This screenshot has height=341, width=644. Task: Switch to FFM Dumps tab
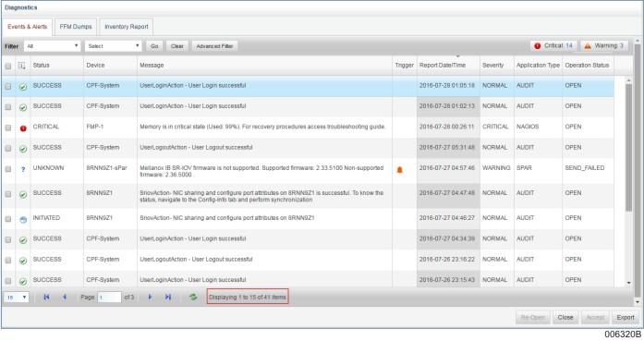(76, 27)
